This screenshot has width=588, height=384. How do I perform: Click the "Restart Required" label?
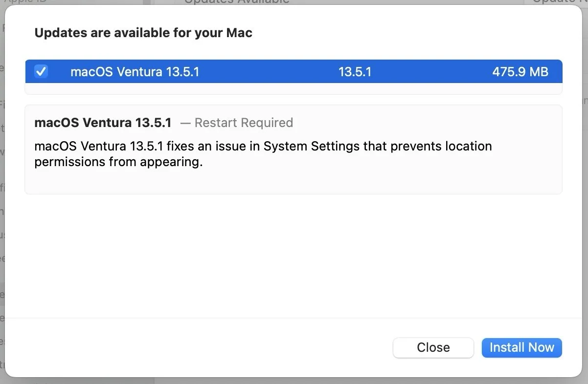pyautogui.click(x=244, y=123)
